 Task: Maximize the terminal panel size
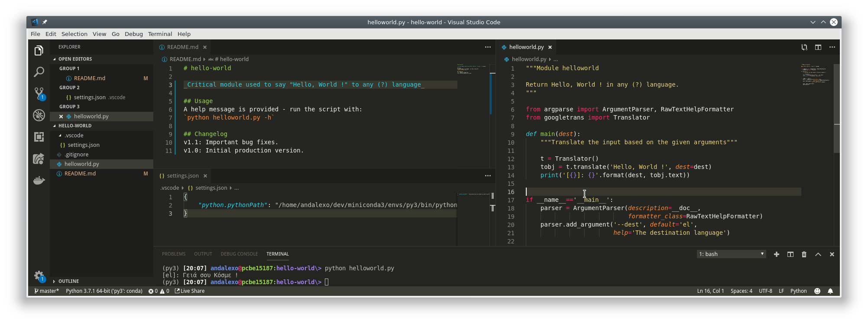(x=818, y=254)
